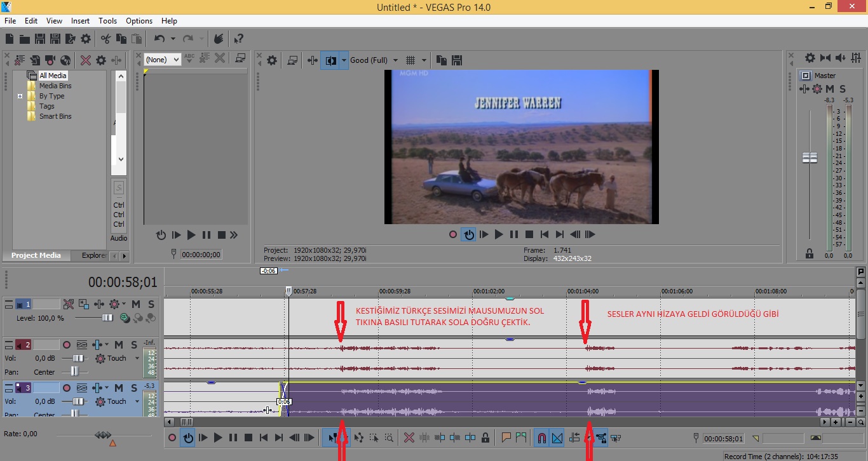Adjust video track 1 Level slider
Screen dimensions: 868x461
[108, 317]
